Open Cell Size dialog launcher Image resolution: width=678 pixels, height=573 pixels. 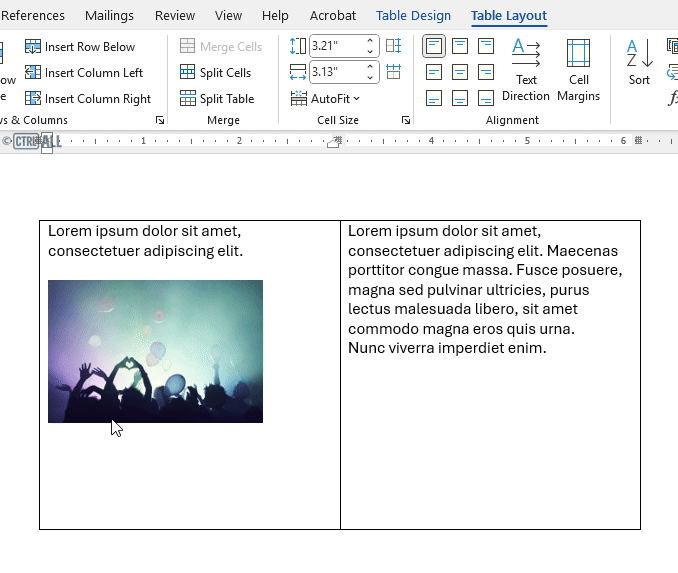point(406,120)
